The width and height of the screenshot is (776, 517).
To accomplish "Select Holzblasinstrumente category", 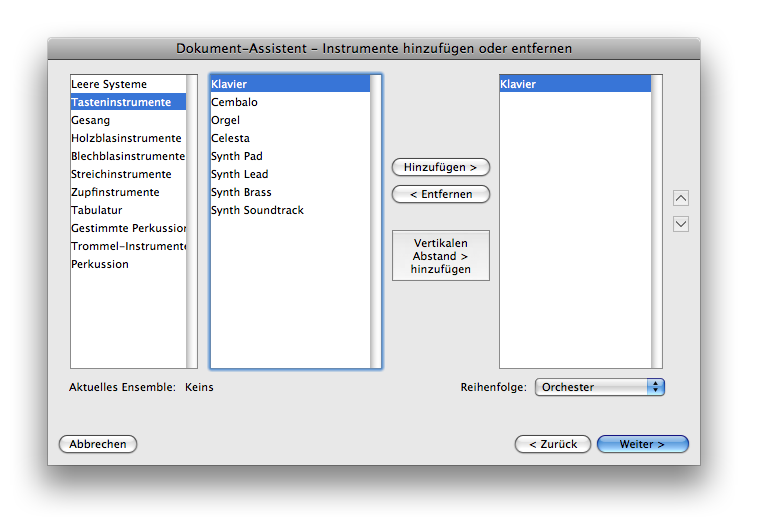I will [128, 138].
